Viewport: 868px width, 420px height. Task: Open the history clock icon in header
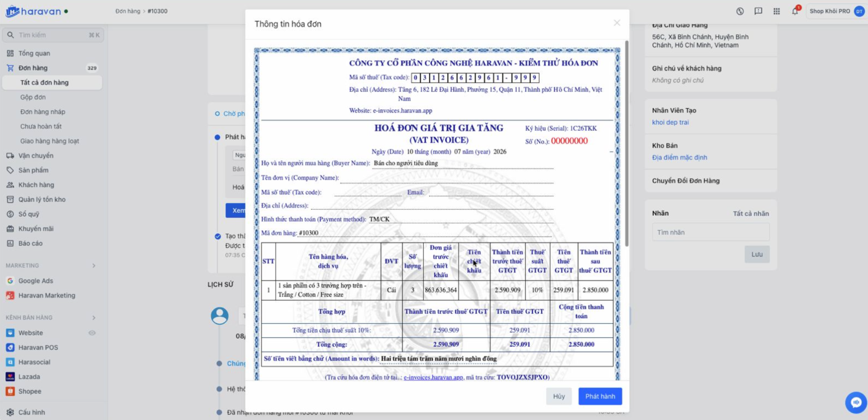(740, 11)
